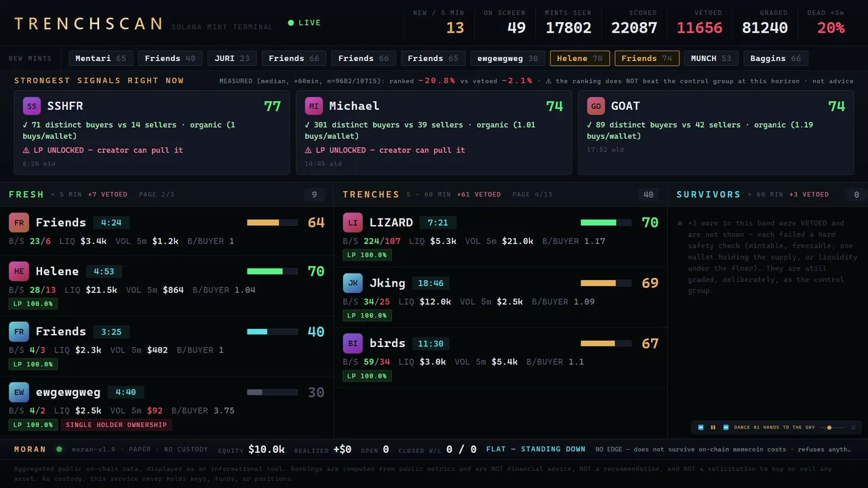Click LI avatar icon for LIZARD
868x488 pixels.
[353, 222]
